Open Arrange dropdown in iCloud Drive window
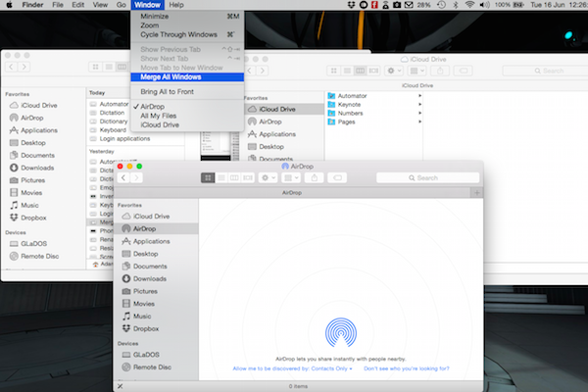This screenshot has width=588, height=392. [417, 71]
